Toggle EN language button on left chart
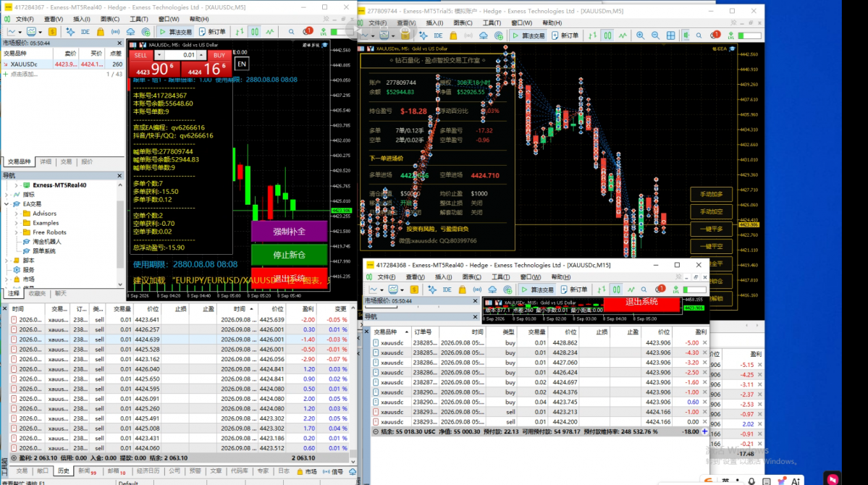The width and height of the screenshot is (868, 485). click(x=242, y=64)
